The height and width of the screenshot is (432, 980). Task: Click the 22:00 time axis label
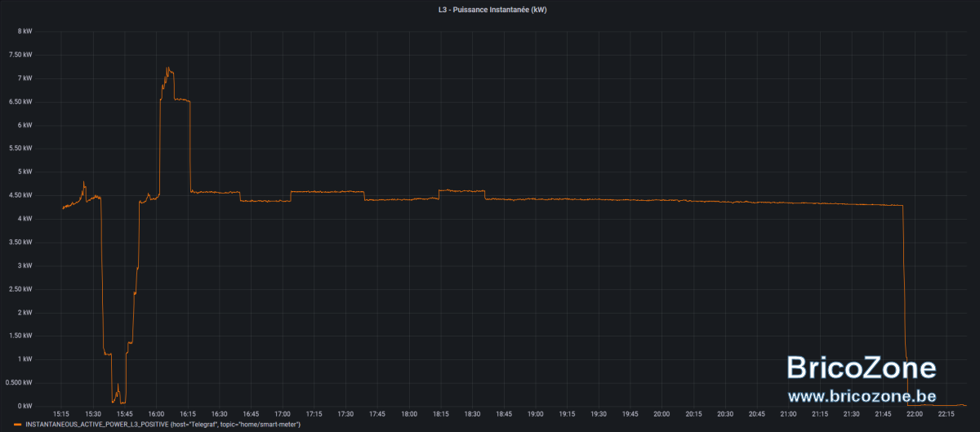915,414
